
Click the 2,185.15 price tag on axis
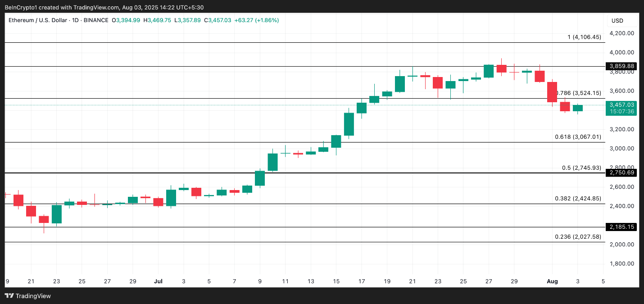pos(621,227)
